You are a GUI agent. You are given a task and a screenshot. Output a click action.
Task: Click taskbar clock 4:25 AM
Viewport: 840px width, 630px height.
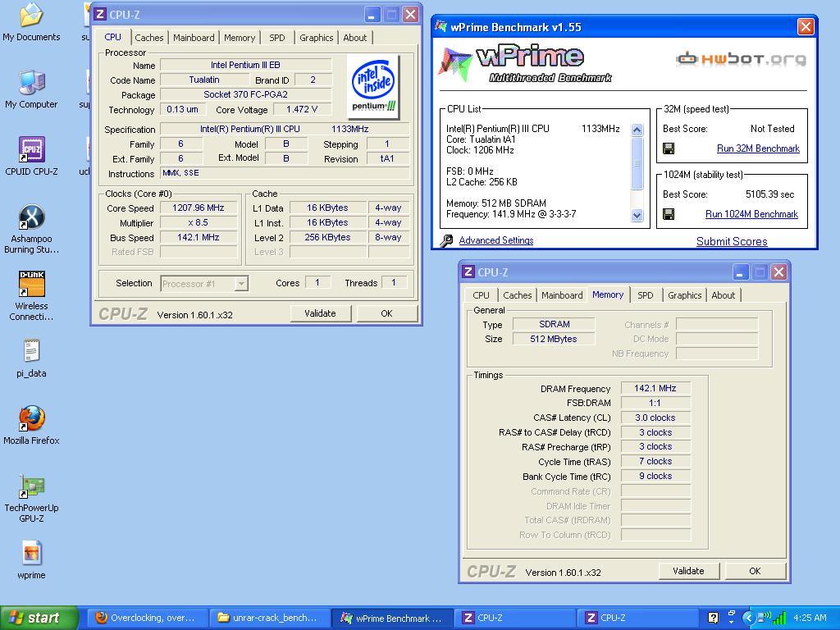pos(810,618)
